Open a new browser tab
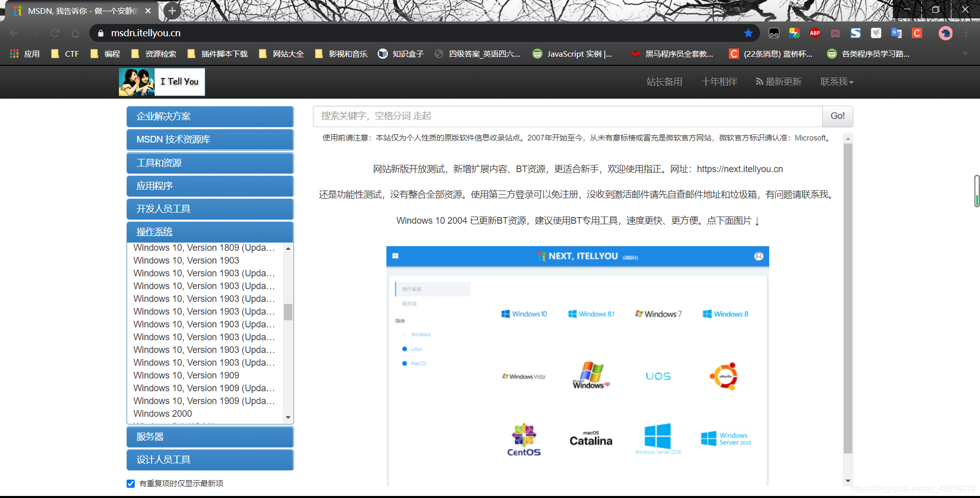This screenshot has width=980, height=498. click(x=172, y=11)
